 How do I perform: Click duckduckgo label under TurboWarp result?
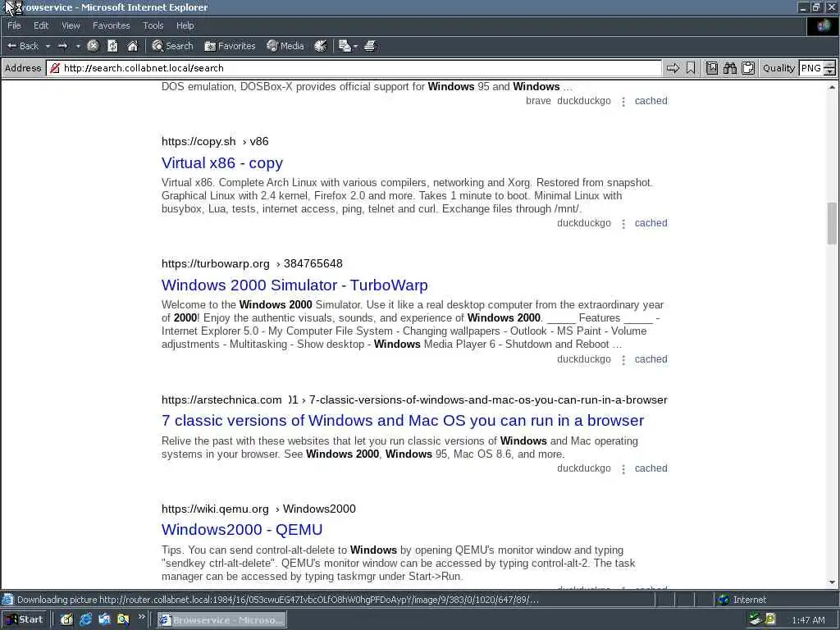click(x=584, y=359)
